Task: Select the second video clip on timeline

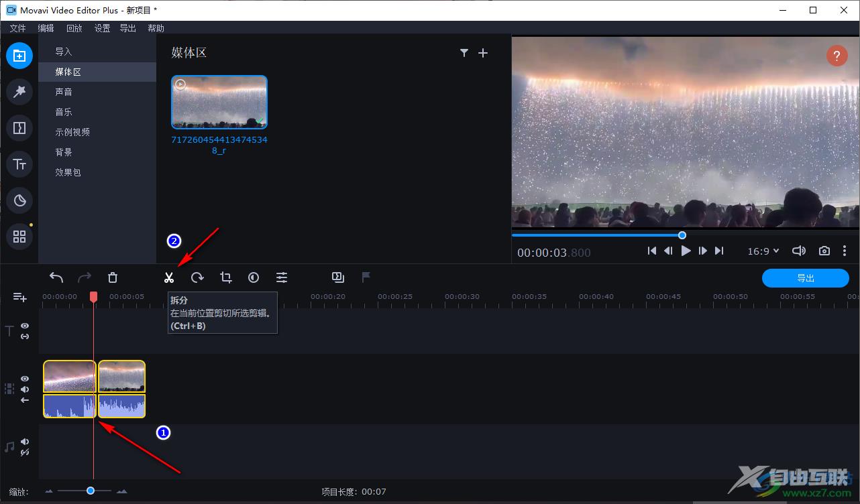Action: [122, 377]
